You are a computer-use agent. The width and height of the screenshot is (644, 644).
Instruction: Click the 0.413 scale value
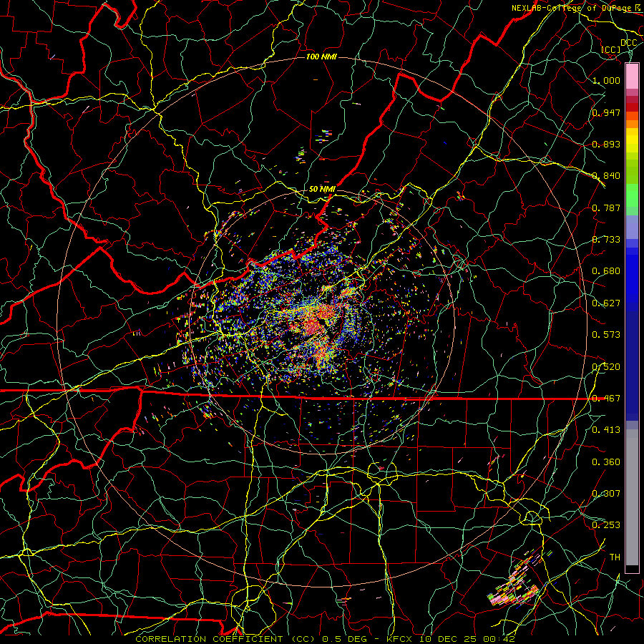(x=606, y=430)
